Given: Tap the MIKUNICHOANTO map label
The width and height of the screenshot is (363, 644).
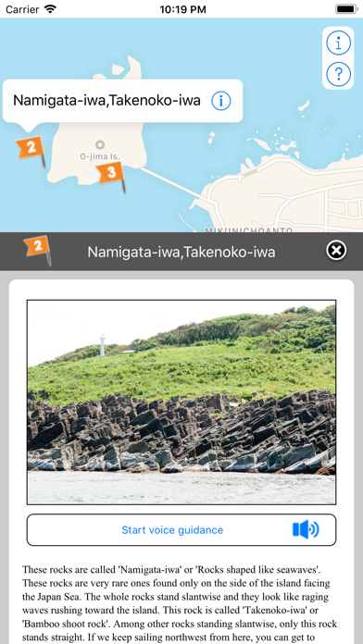Looking at the screenshot, I should (248, 230).
